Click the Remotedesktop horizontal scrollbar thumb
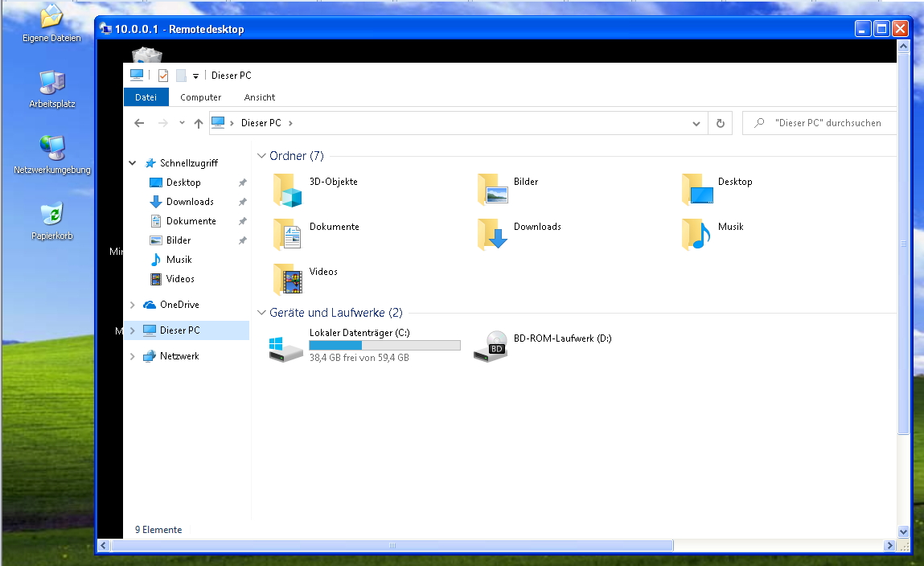924x566 pixels. click(392, 545)
